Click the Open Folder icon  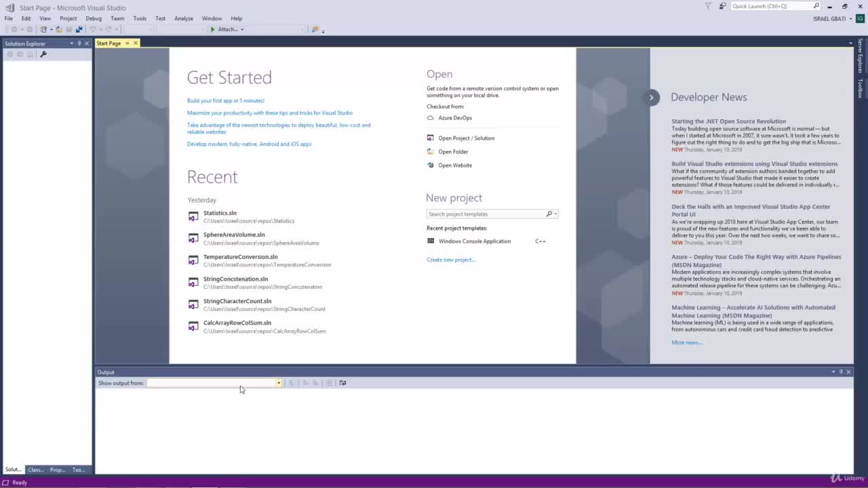[430, 152]
